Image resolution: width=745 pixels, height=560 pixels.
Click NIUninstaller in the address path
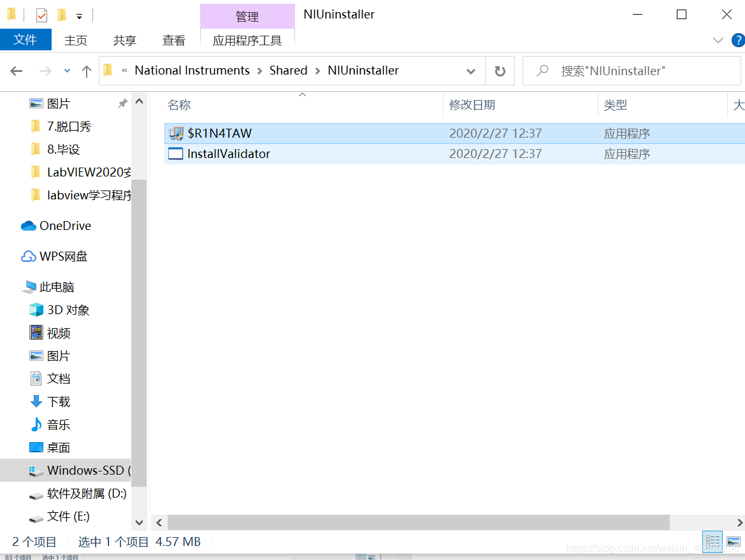click(363, 70)
